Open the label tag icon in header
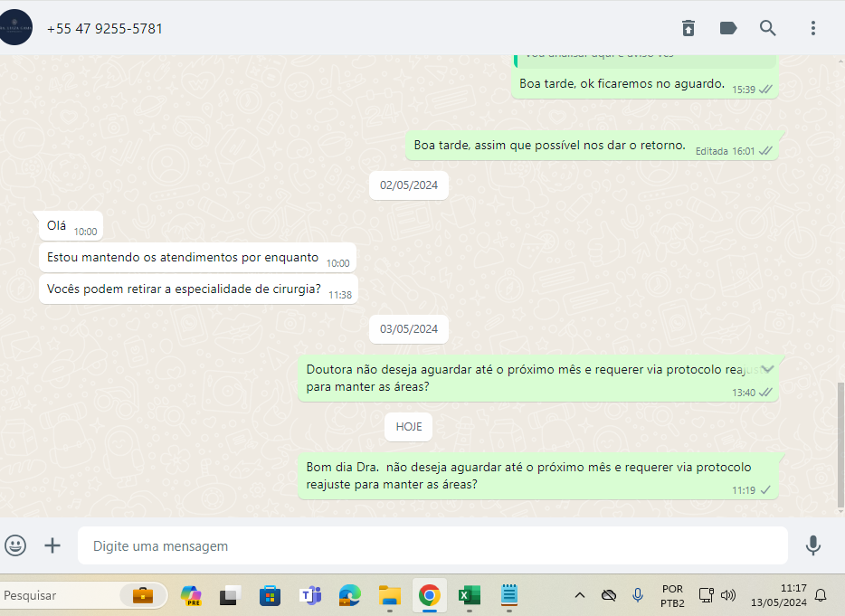This screenshot has width=845, height=616. point(728,28)
